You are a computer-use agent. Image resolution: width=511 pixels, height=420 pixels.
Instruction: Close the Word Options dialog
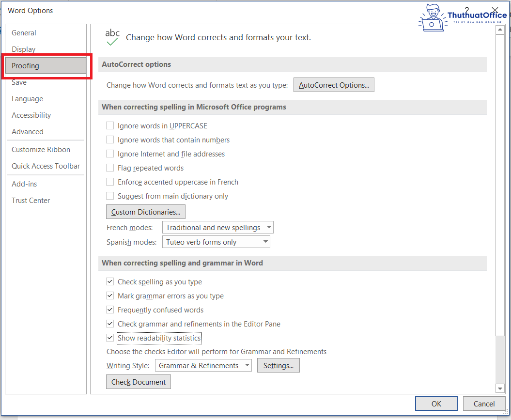495,10
